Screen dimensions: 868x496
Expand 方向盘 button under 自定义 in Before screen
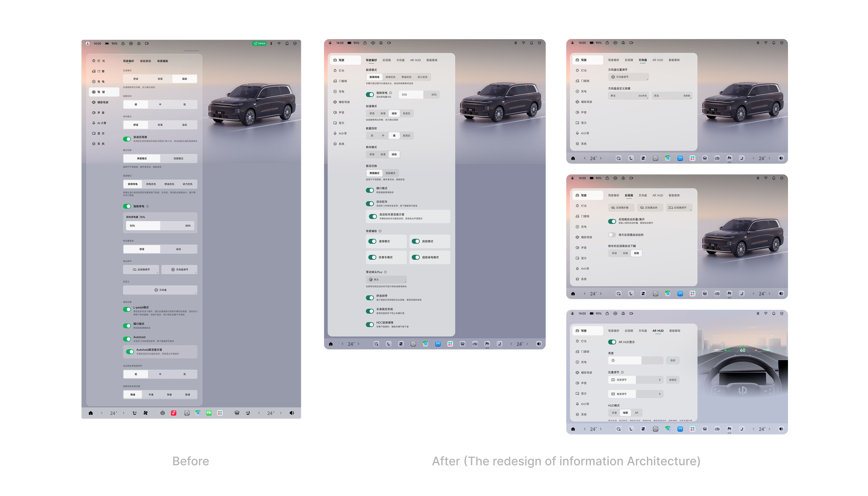point(160,290)
